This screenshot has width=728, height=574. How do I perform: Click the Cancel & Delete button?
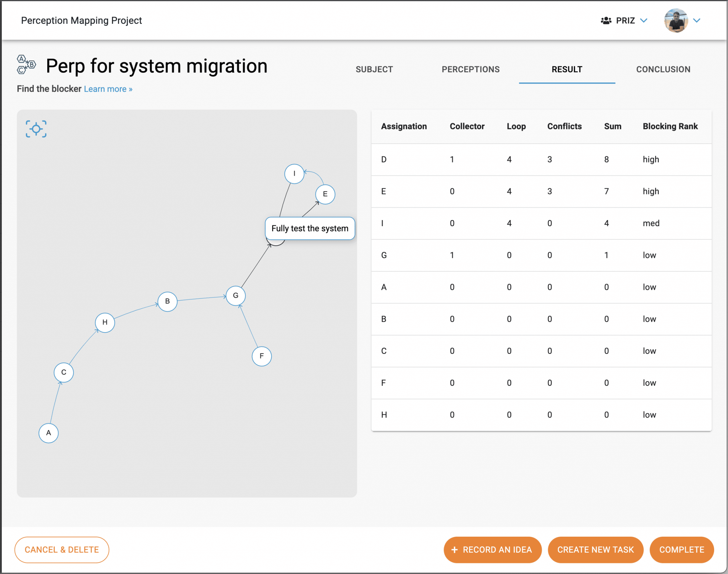(x=62, y=550)
